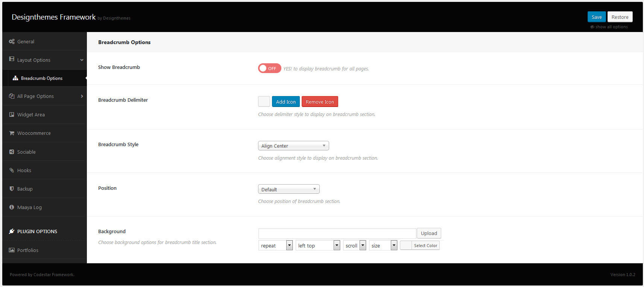Viewport: 644px width, 287px height.
Task: Click the Hooks paperclip icon
Action: [12, 170]
